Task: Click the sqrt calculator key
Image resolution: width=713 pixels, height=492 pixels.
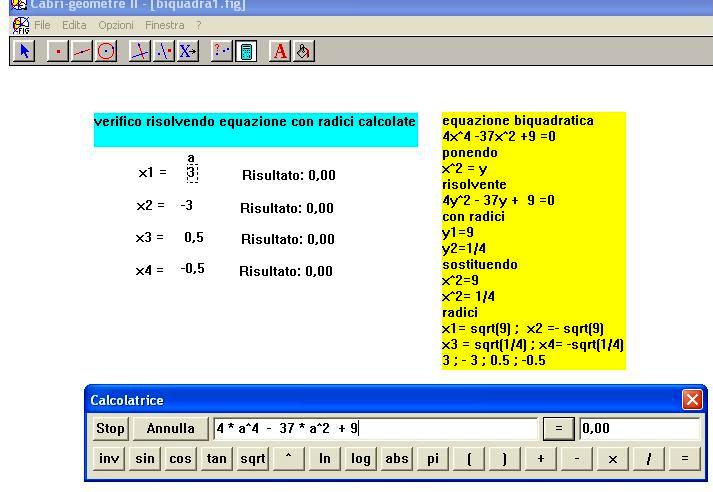Action: [x=252, y=458]
